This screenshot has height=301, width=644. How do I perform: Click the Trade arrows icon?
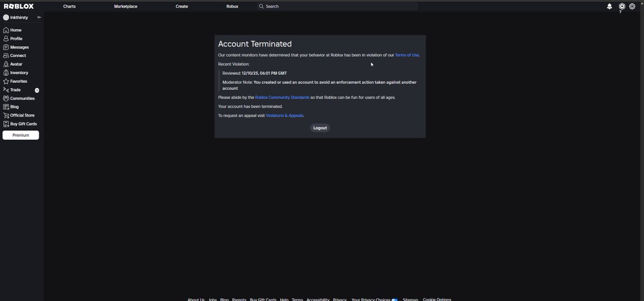coord(6,90)
